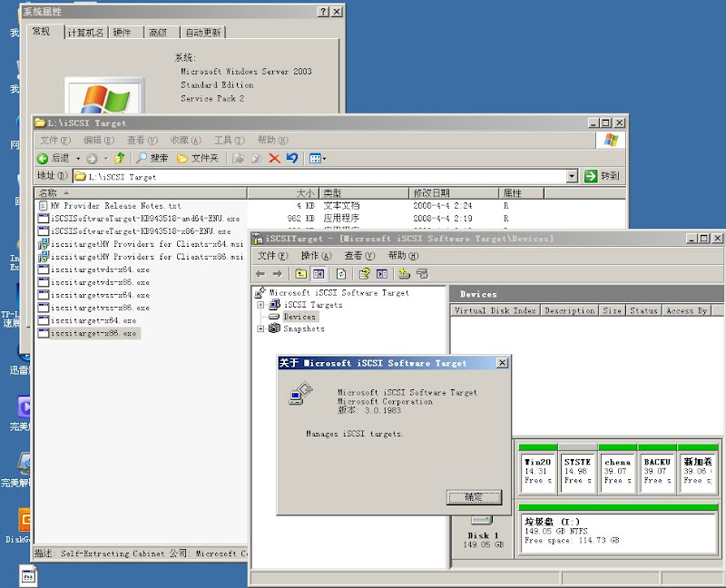
Task: Close the About Microsoft iSCSI Software Target dialog
Action: [x=502, y=363]
